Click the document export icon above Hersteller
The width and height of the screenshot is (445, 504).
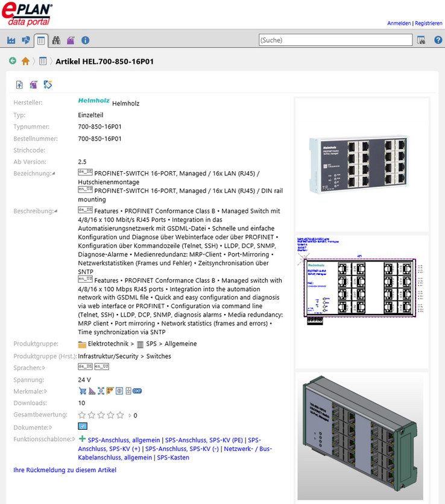coord(19,84)
